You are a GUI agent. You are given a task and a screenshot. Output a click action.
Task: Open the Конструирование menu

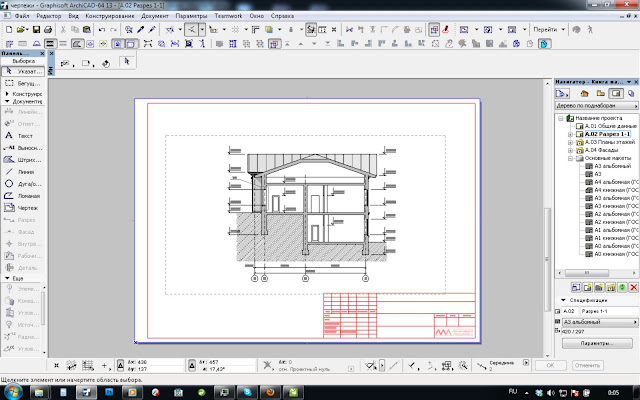point(110,16)
